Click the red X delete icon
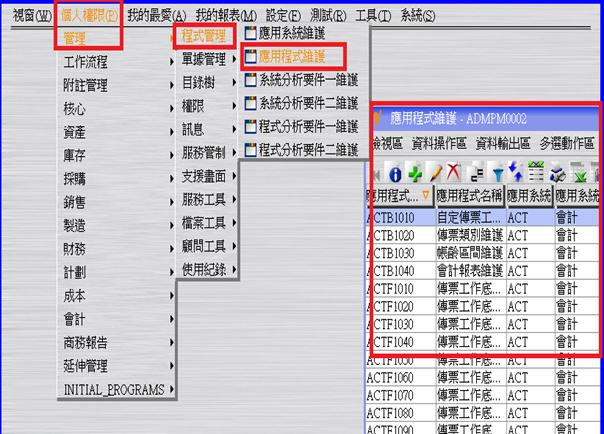604x434 pixels. 452,173
